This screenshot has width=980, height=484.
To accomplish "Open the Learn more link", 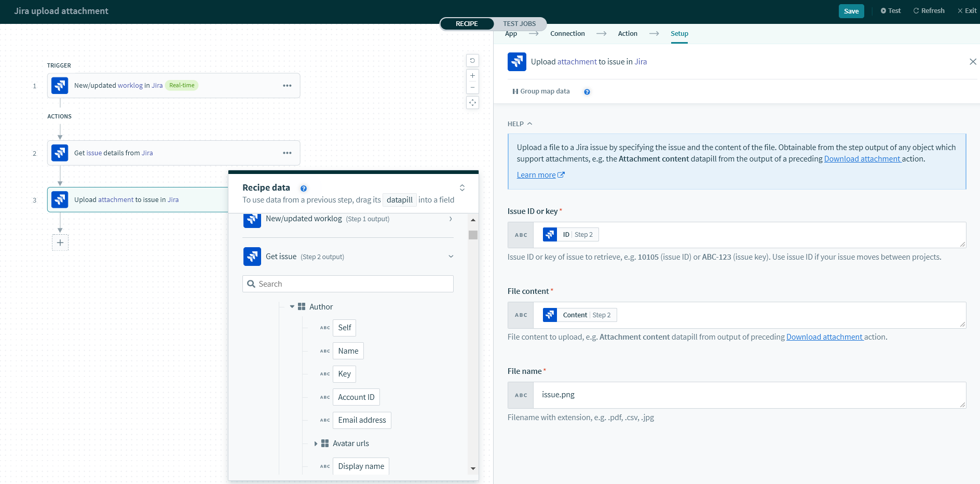I will coord(536,174).
